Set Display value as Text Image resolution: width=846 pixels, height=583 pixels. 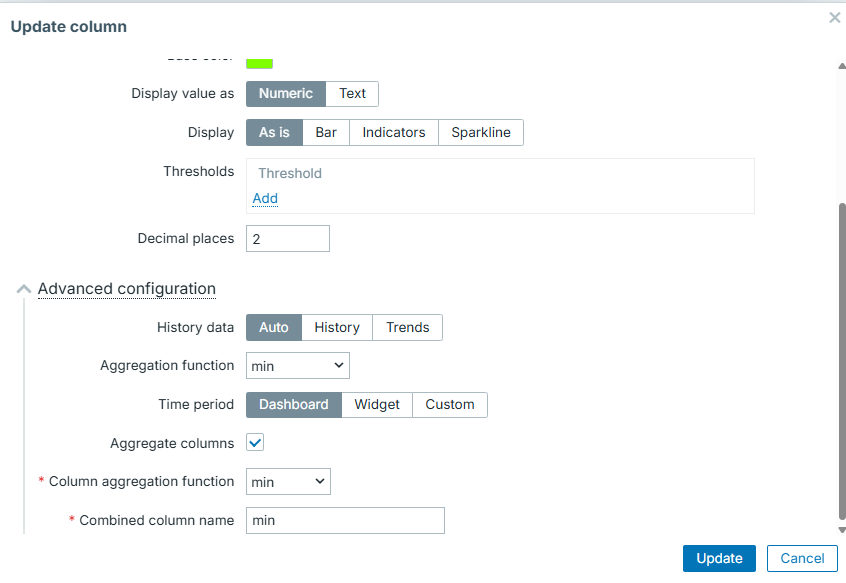point(352,94)
